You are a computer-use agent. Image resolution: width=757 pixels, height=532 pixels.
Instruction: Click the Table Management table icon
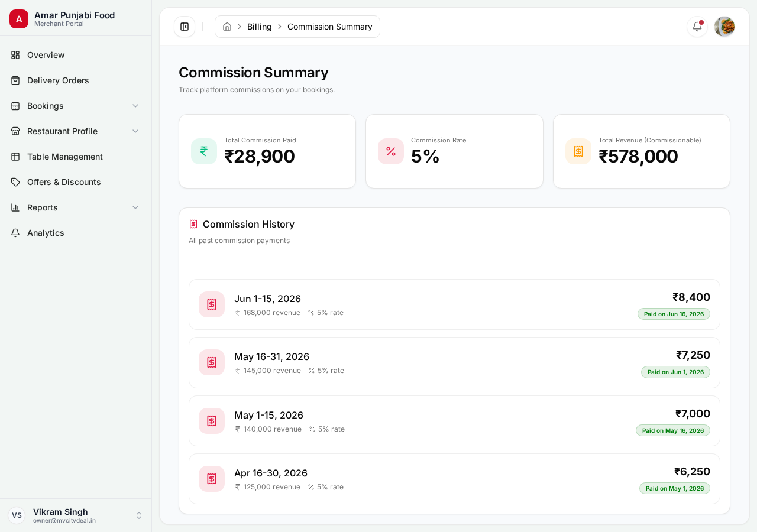click(15, 157)
